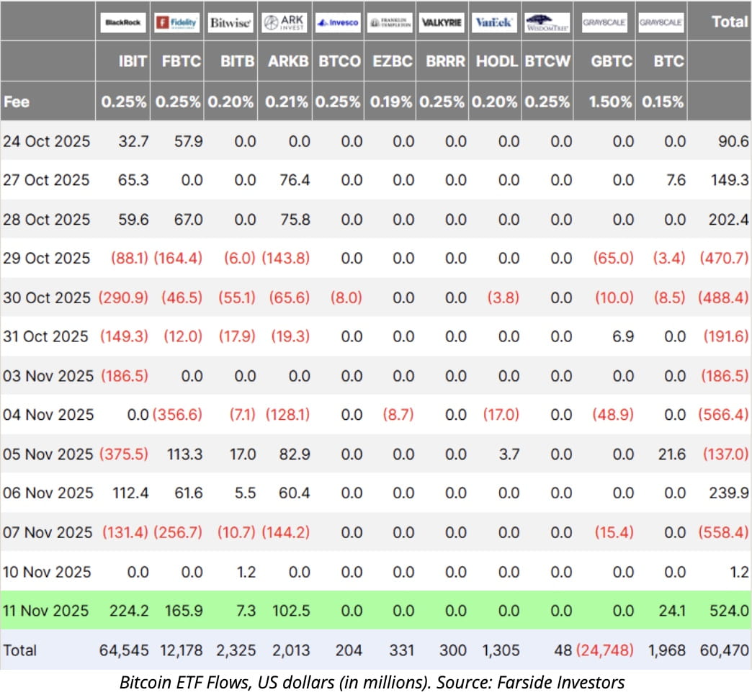
Task: Click the 29 Oct total (470.7)
Action: click(x=724, y=259)
